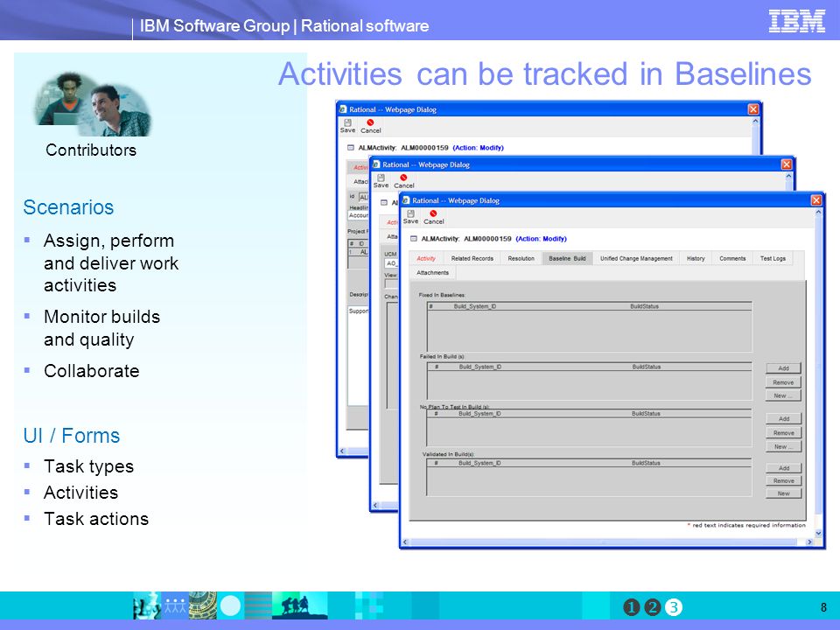
Task: Click the IBM logo in header
Action: [796, 21]
